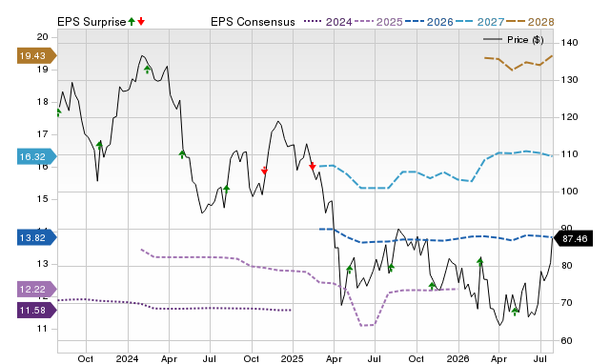Click the 2025 label on the time axis
Screen dimensions: 610x364
click(x=293, y=358)
